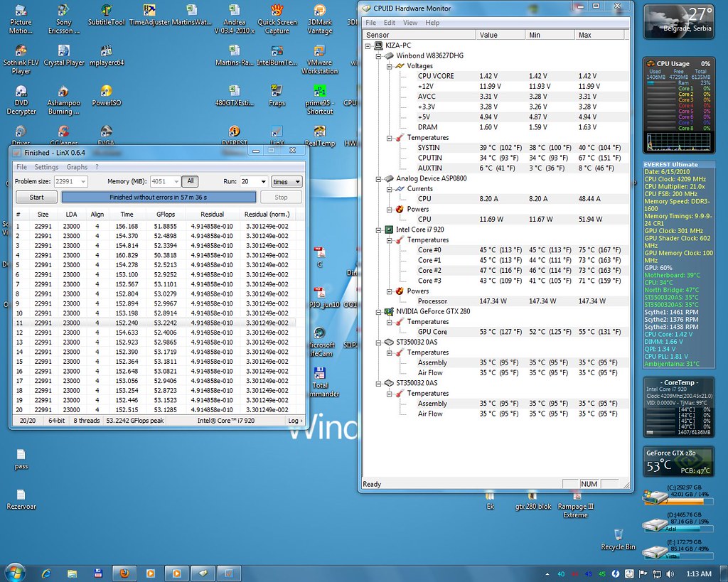The width and height of the screenshot is (728, 582).
Task: Click the volume speaker tray icon
Action: click(670, 573)
